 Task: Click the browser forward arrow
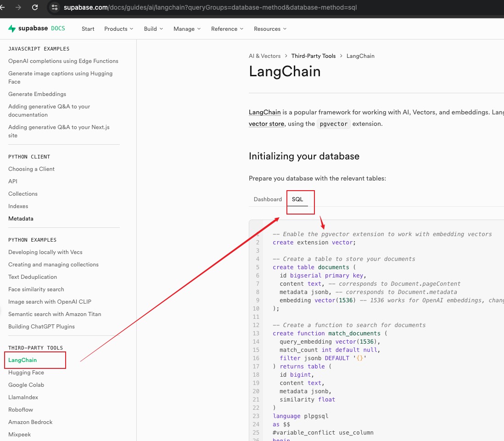click(x=18, y=7)
